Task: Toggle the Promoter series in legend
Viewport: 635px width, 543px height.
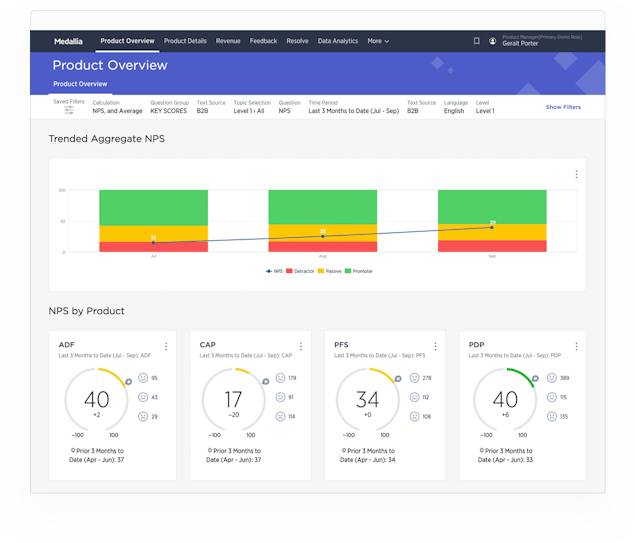Action: click(359, 271)
